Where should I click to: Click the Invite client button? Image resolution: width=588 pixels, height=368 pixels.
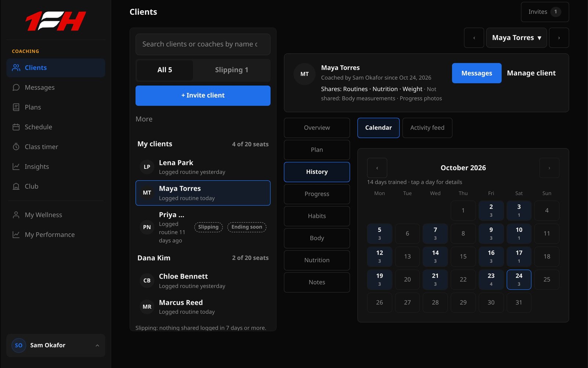click(203, 96)
